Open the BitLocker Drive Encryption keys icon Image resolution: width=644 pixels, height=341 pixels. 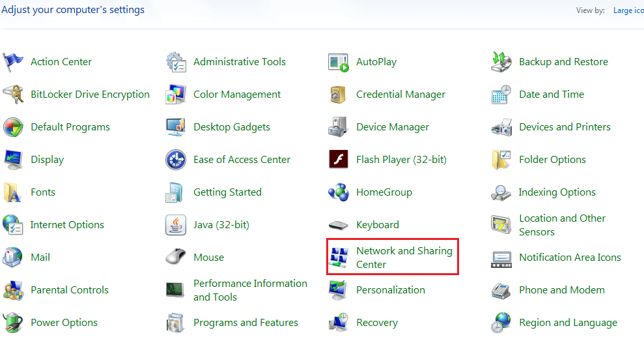coord(13,95)
